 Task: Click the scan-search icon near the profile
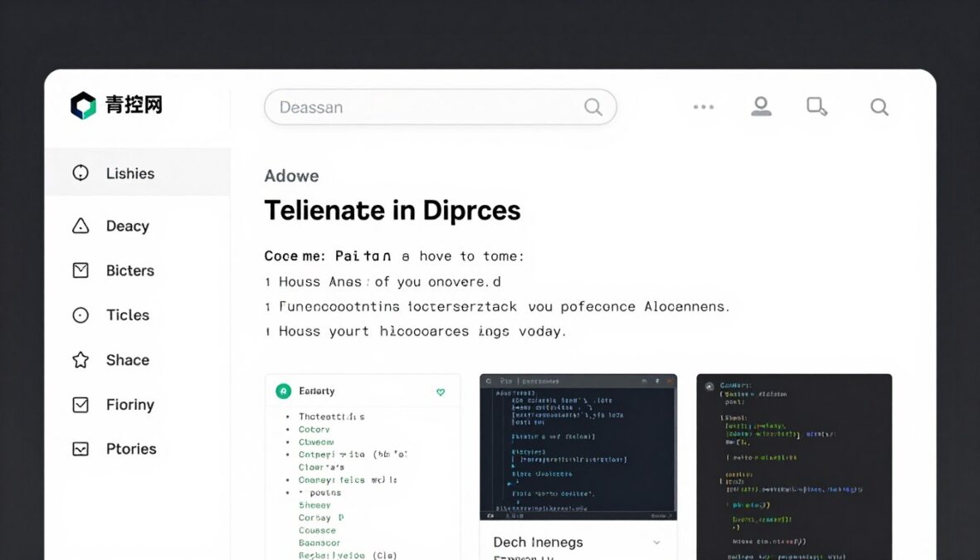coord(816,106)
